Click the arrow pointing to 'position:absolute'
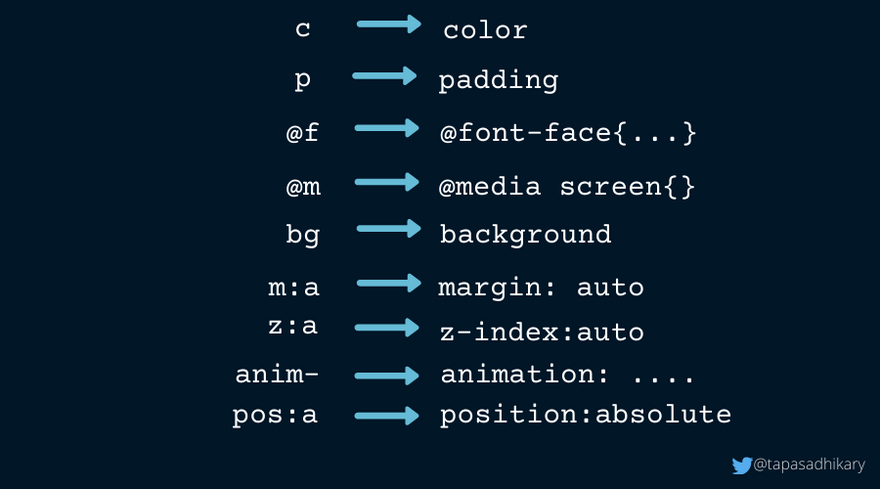This screenshot has width=880, height=489. coord(387,416)
